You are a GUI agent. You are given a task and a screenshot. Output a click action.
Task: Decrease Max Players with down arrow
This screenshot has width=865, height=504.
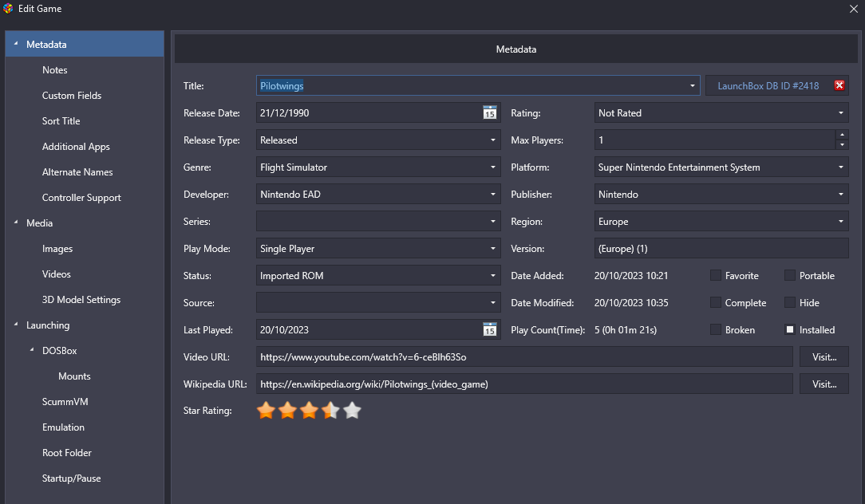coord(842,145)
